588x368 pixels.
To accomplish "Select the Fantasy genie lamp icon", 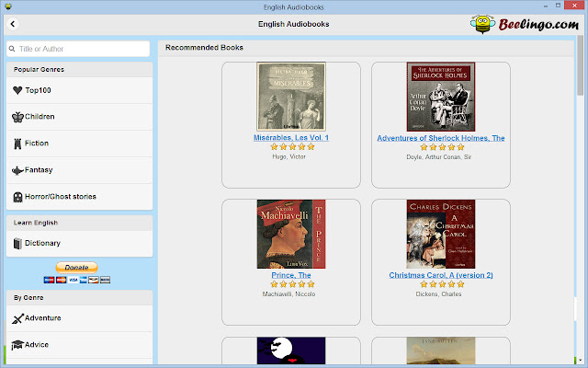I will point(17,170).
